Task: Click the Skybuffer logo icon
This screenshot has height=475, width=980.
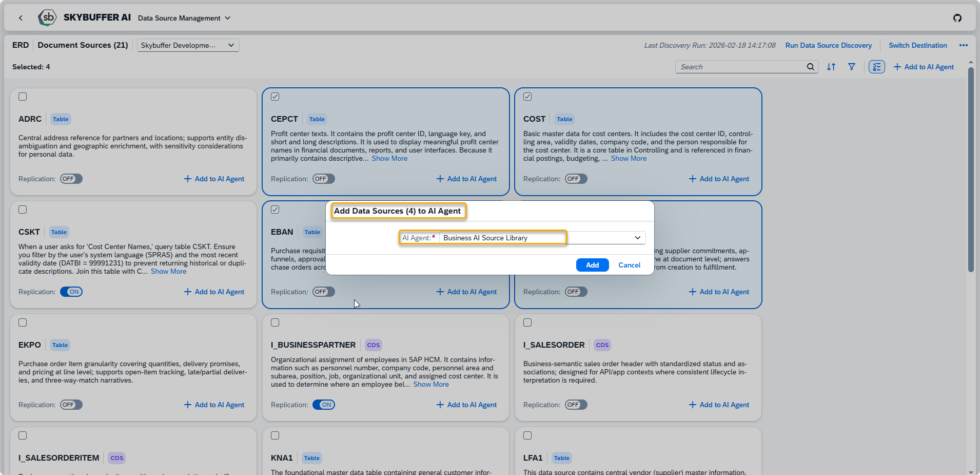Action: (x=48, y=17)
